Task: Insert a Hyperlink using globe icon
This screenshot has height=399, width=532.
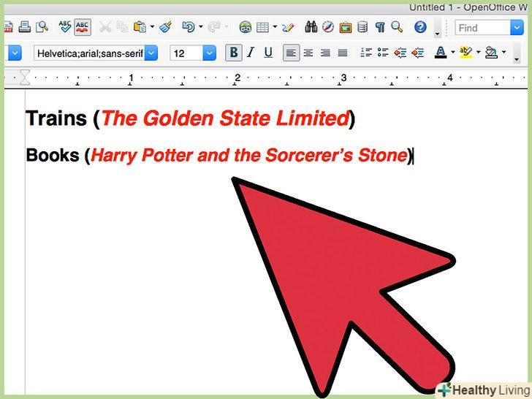Action: [x=245, y=27]
